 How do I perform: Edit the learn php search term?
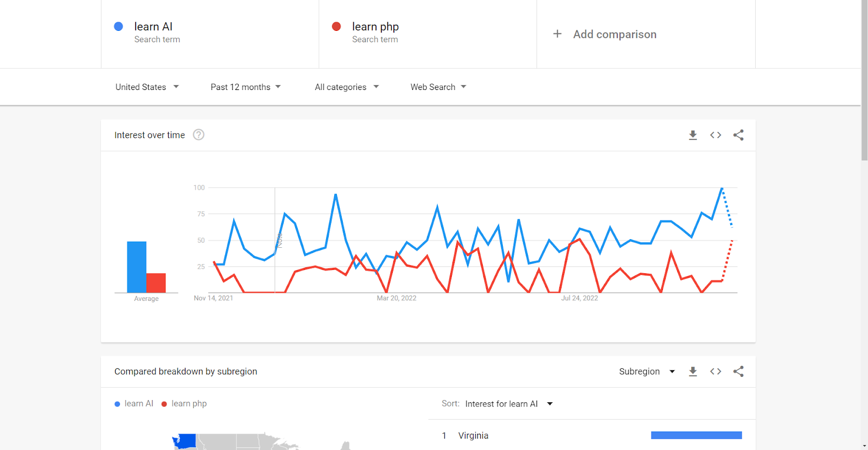pos(375,27)
